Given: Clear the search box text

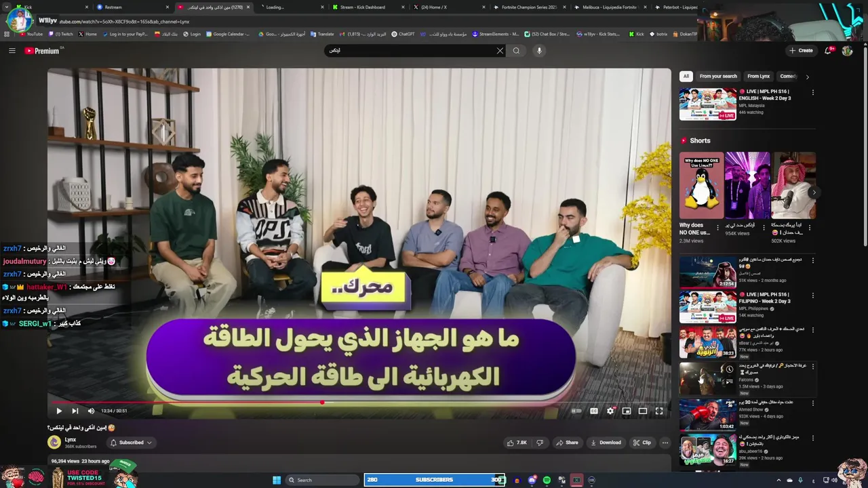Looking at the screenshot, I should pos(500,51).
